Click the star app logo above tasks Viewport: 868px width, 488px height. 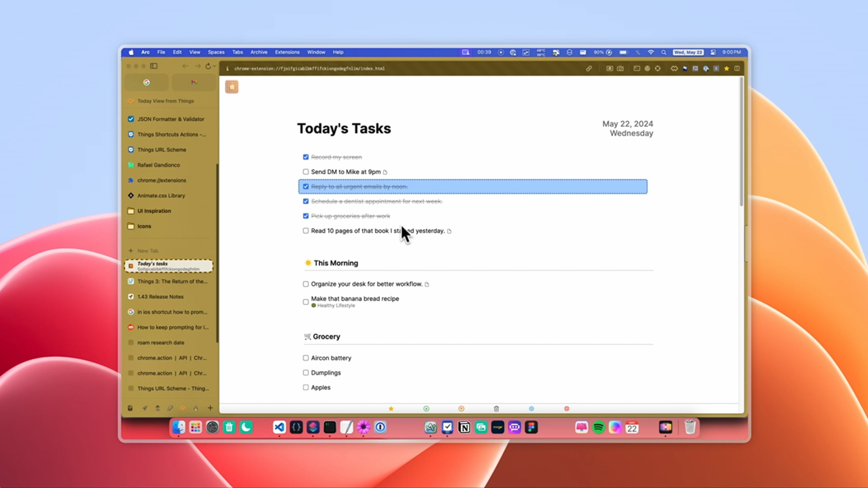(x=232, y=87)
